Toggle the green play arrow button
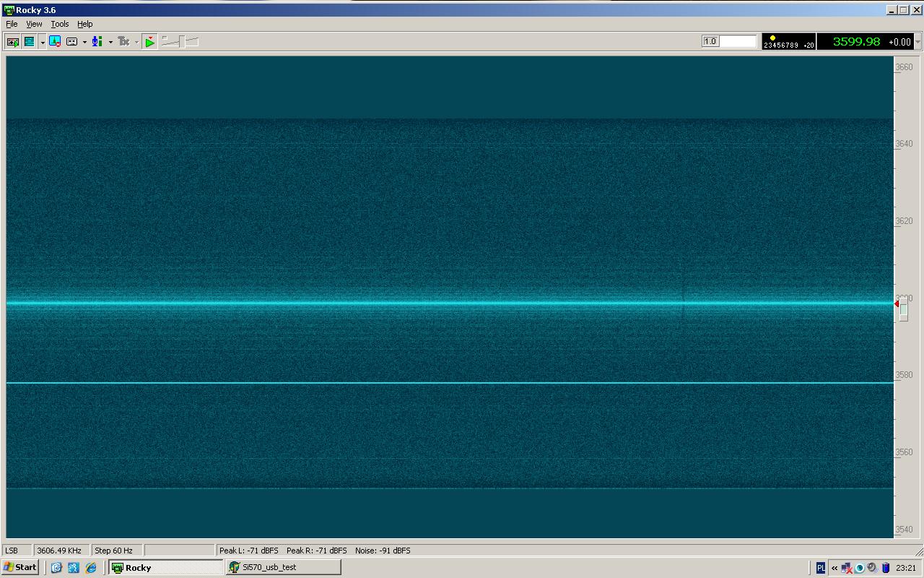The width and height of the screenshot is (924, 578). pos(149,42)
